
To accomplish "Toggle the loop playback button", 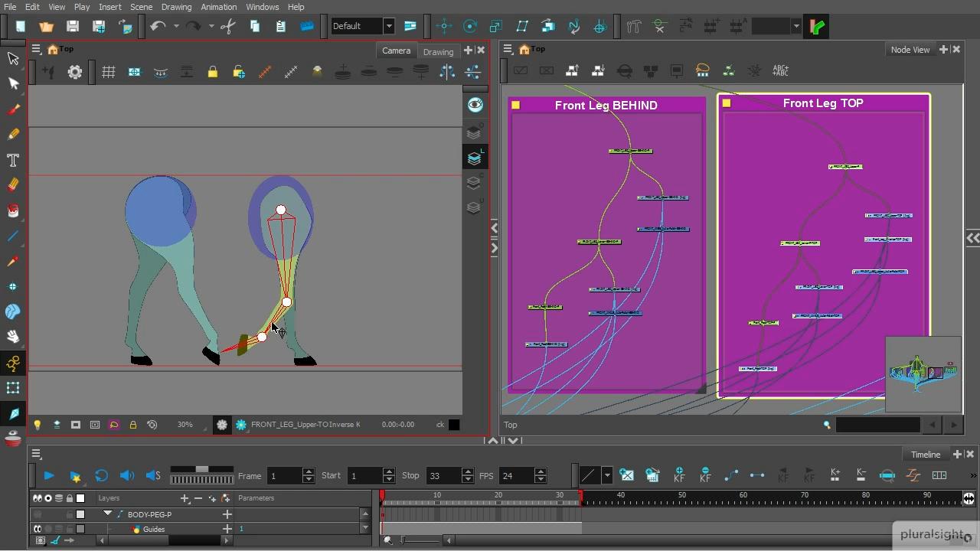I will (x=101, y=475).
